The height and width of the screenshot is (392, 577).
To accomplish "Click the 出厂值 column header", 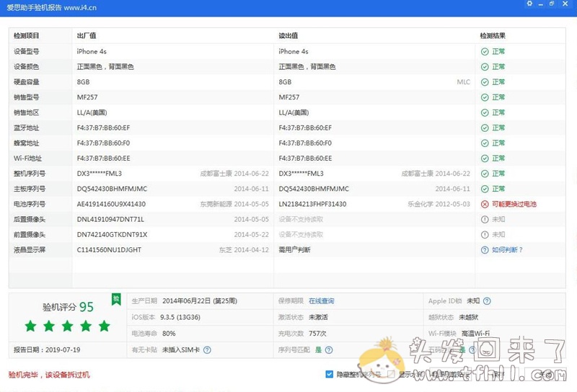I will 87,36.
